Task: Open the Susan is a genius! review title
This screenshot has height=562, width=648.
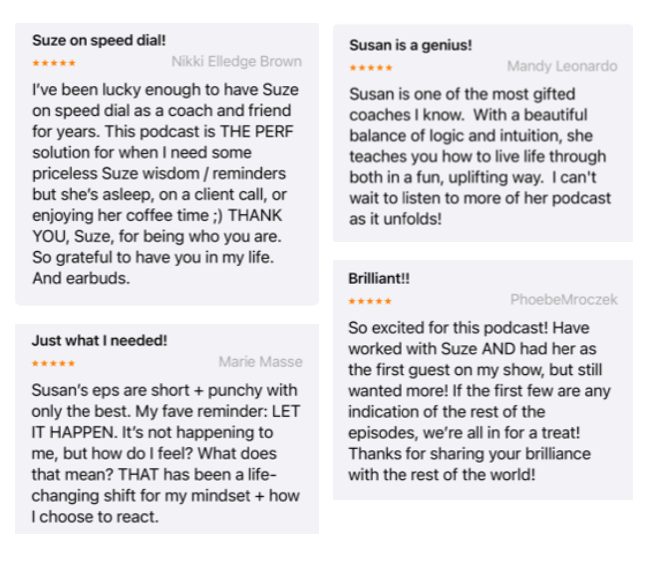Action: coord(410,45)
